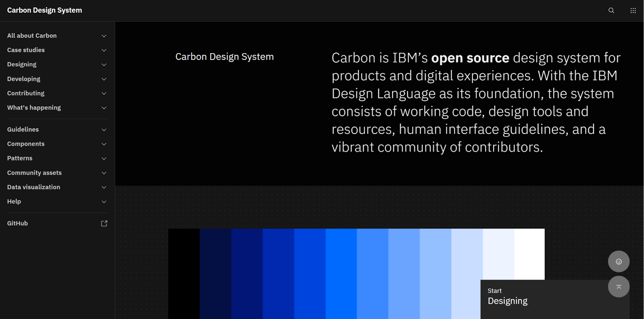Open Help sidebar menu item

pyautogui.click(x=57, y=202)
